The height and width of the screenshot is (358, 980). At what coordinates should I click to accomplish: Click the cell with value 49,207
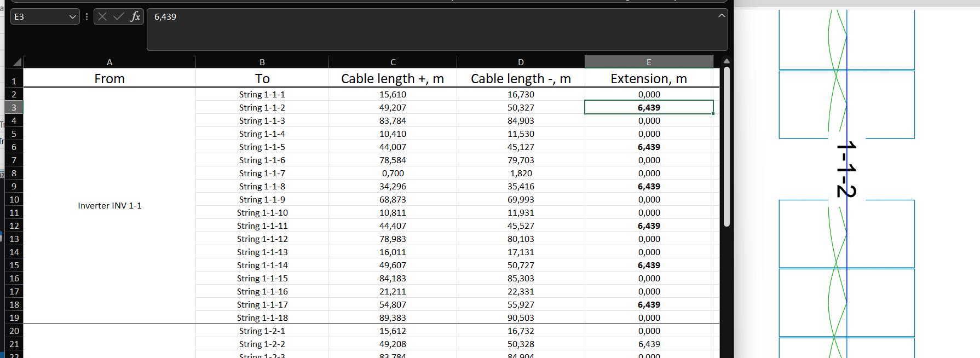click(393, 107)
